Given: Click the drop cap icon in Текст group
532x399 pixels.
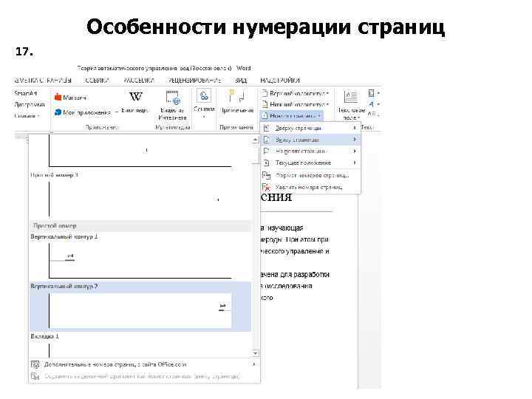Looking at the screenshot, I should tap(371, 114).
